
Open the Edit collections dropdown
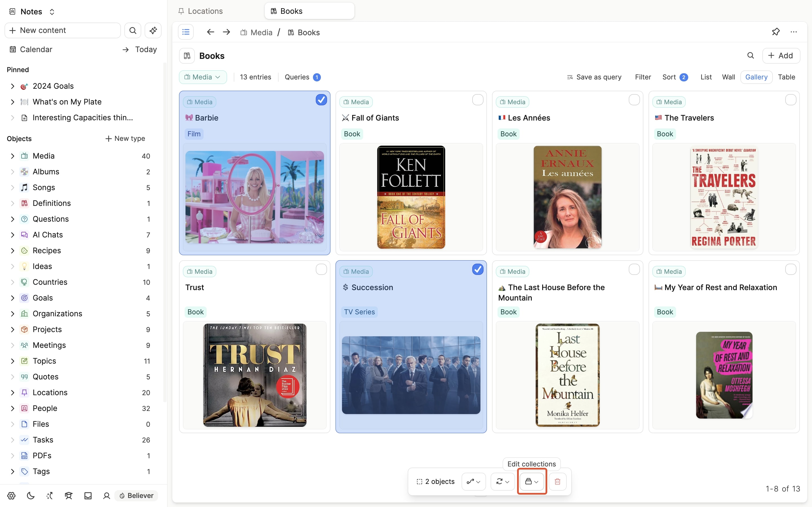532,482
